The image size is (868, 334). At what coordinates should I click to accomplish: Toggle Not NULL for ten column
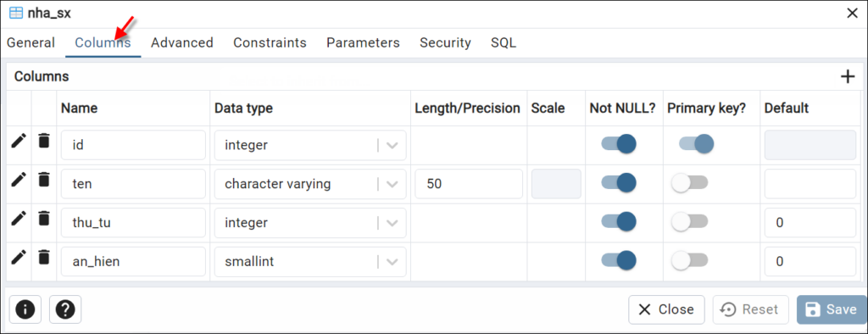(x=619, y=182)
